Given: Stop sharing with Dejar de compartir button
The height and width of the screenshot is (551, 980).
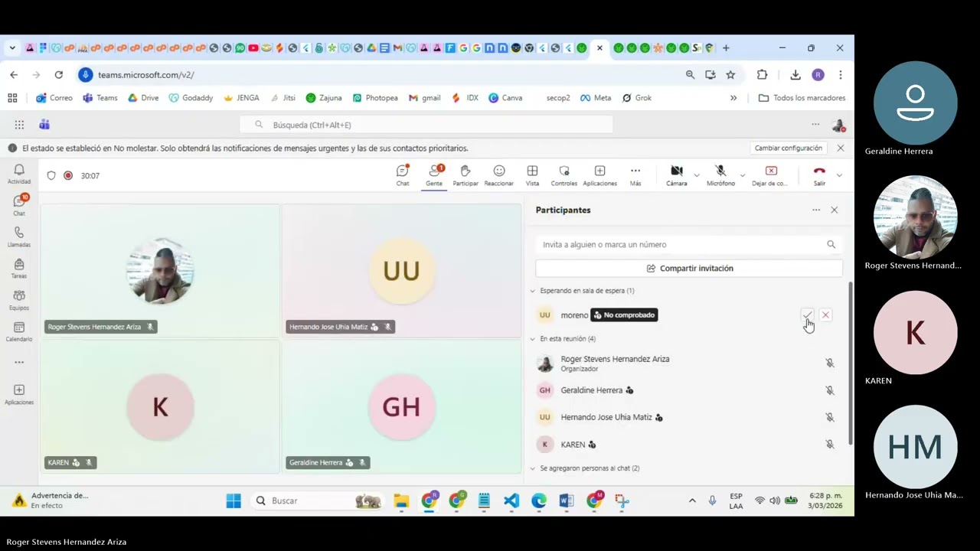Looking at the screenshot, I should point(770,175).
